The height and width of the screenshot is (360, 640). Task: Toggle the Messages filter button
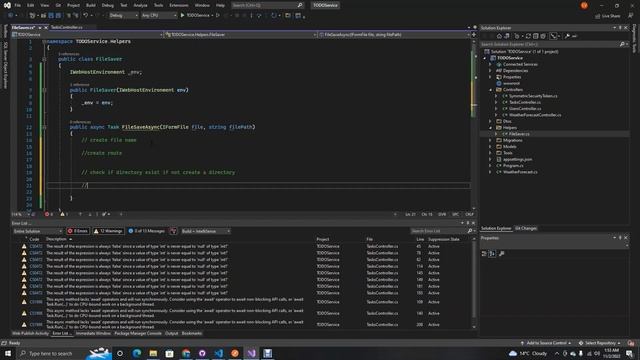tap(147, 231)
